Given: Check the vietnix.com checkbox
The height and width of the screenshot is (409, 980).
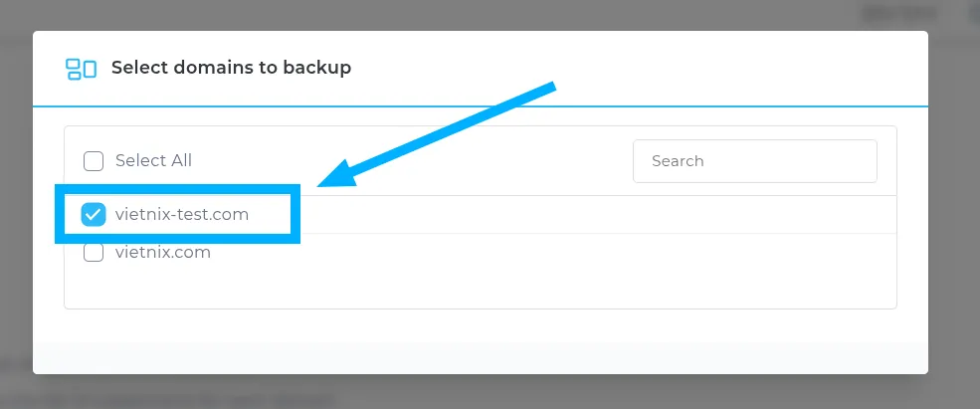Looking at the screenshot, I should coord(94,253).
